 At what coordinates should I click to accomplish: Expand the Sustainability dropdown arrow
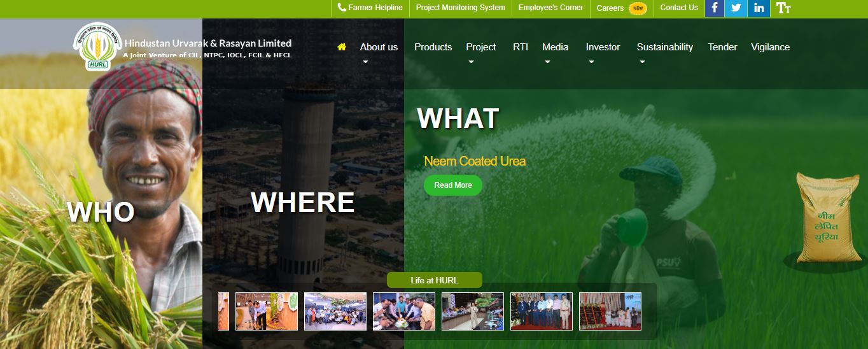tap(642, 62)
